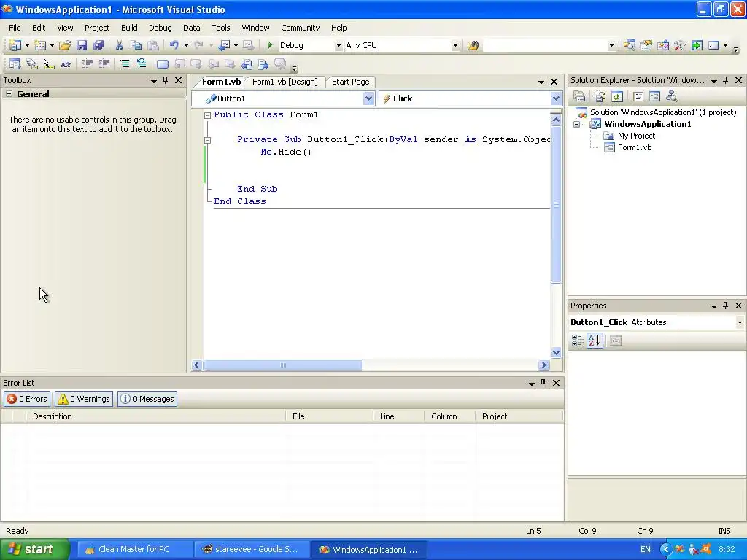747x560 pixels.
Task: Click the Toolbox icon in main toolbar
Action: pos(680,45)
